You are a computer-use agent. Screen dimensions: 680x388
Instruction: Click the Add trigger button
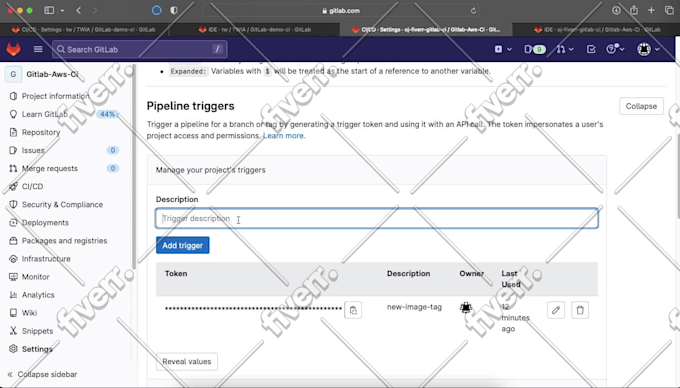point(183,245)
